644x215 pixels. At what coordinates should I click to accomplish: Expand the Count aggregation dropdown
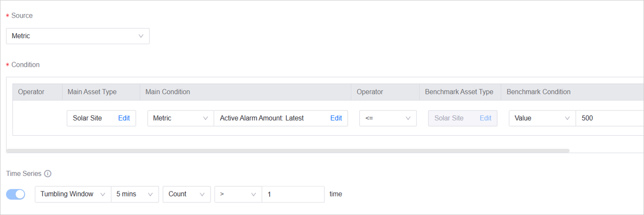pyautogui.click(x=186, y=194)
